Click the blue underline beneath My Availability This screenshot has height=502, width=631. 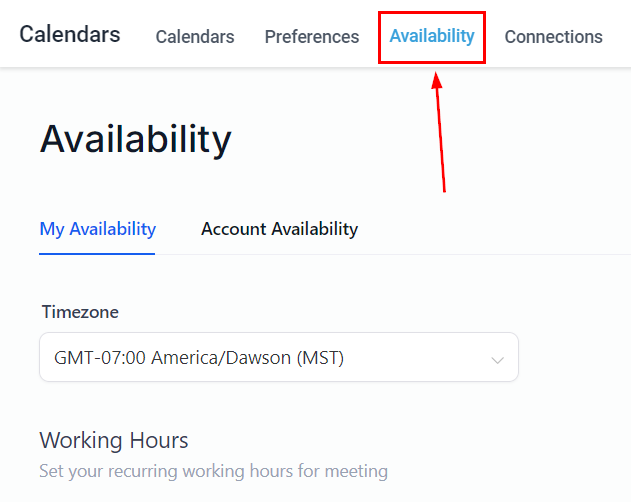click(97, 252)
